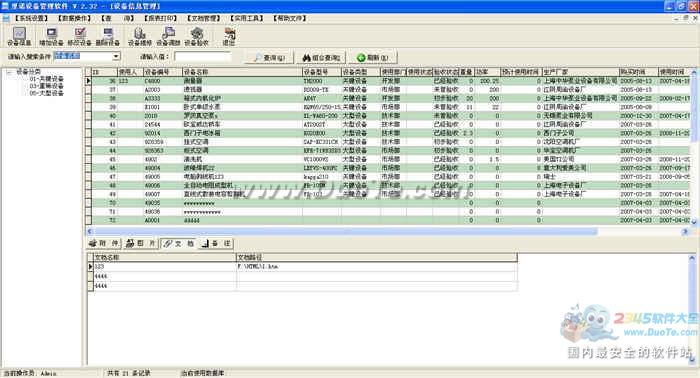This screenshot has height=378, width=700.
Task: Open the search condition dropdown
Action: tap(116, 56)
